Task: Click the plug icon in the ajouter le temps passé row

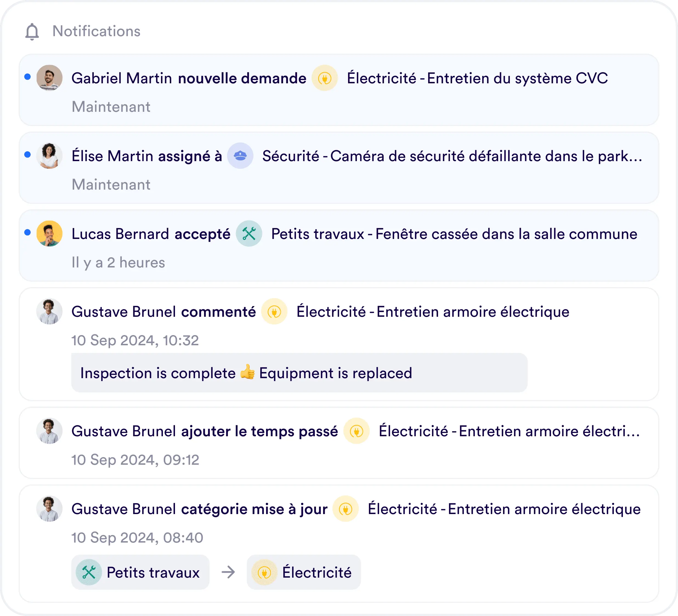Action: 357,431
